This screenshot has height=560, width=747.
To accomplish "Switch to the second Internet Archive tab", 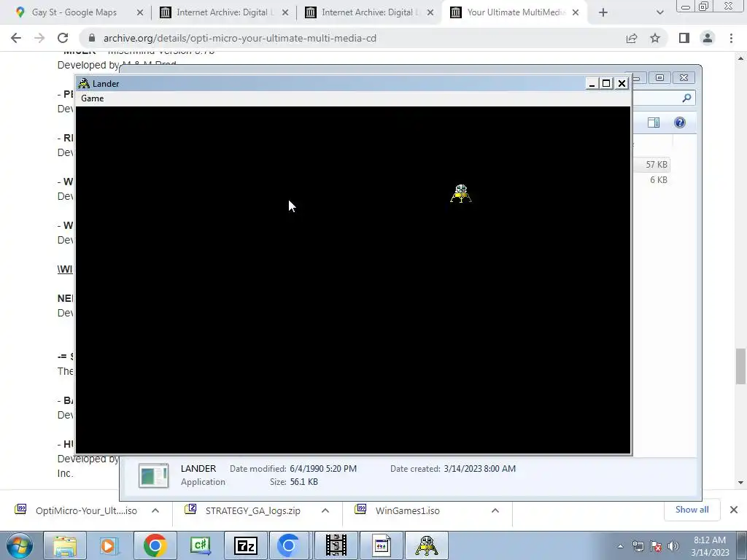I will click(225, 12).
